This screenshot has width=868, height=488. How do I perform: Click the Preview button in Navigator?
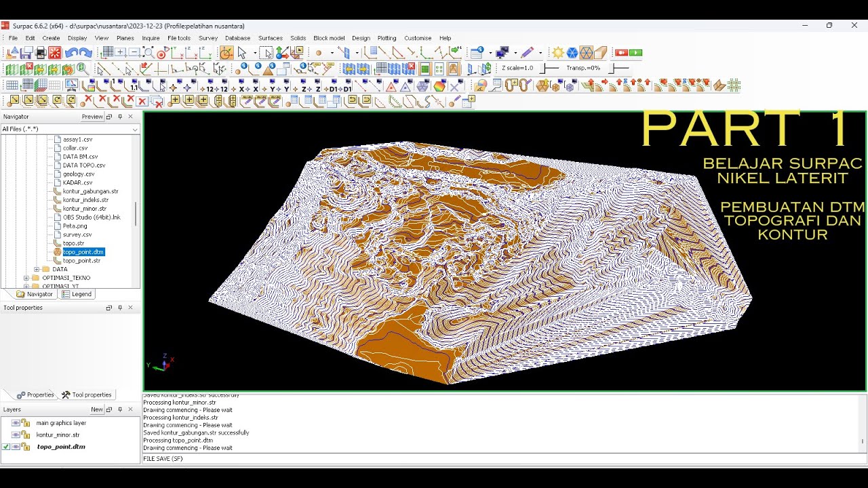pos(92,117)
